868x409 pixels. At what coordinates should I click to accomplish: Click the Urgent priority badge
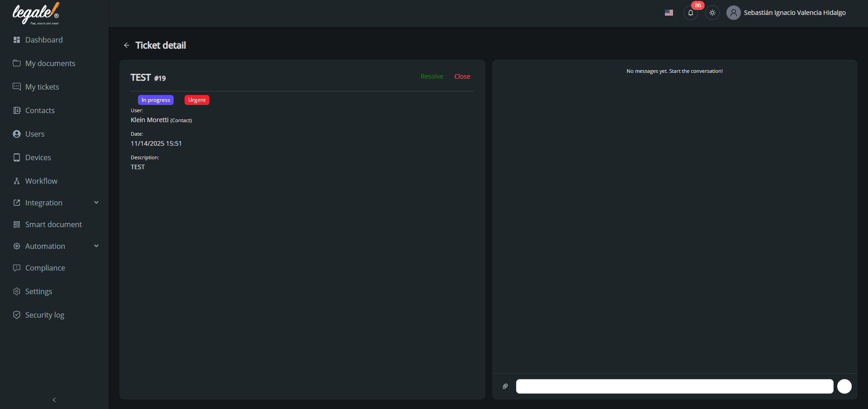coord(197,100)
